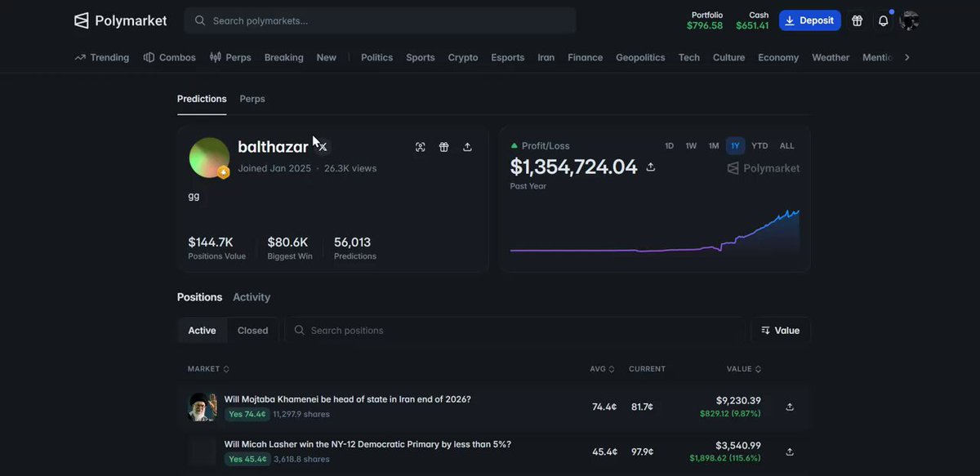Open the Mojtaba Khamenei head of state market
Image resolution: width=980 pixels, height=476 pixels.
(x=347, y=399)
